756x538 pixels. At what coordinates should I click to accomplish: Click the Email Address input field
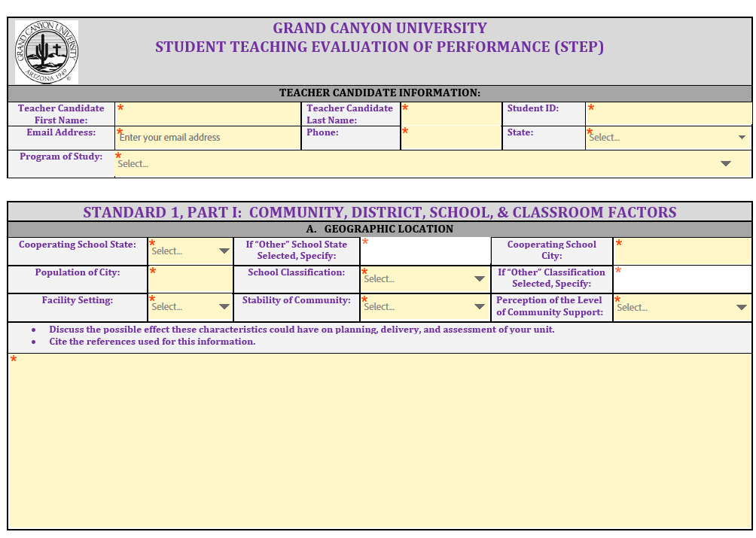(x=208, y=138)
